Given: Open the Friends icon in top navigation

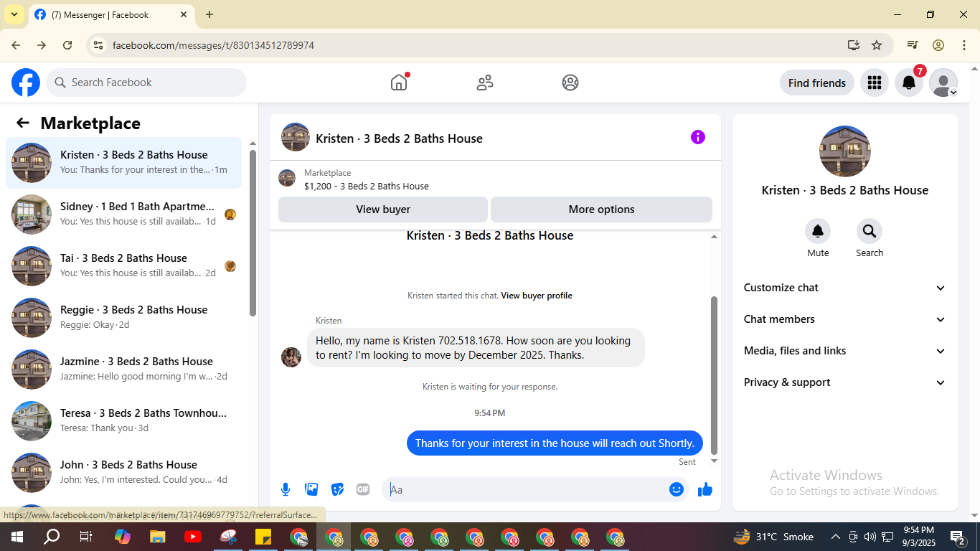Looking at the screenshot, I should pos(485,83).
